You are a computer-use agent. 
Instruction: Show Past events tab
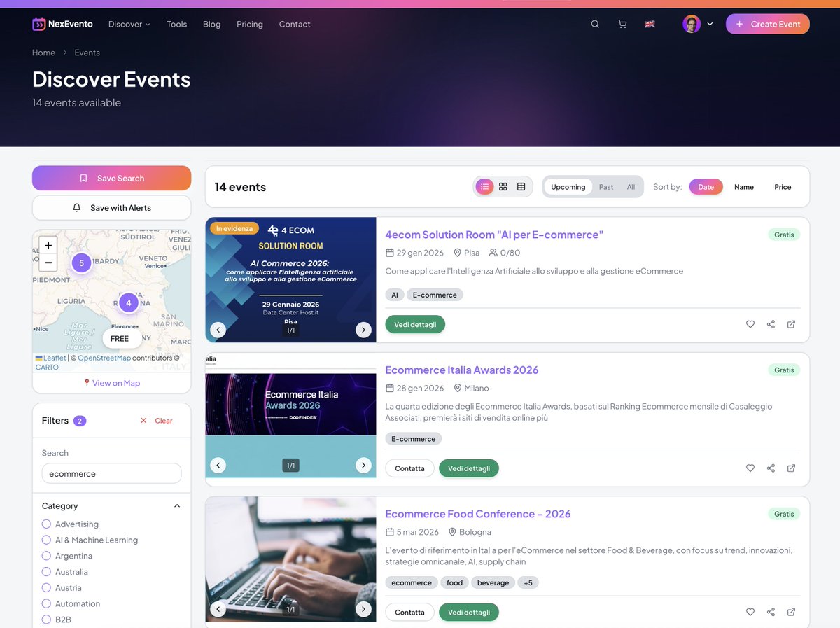[606, 187]
